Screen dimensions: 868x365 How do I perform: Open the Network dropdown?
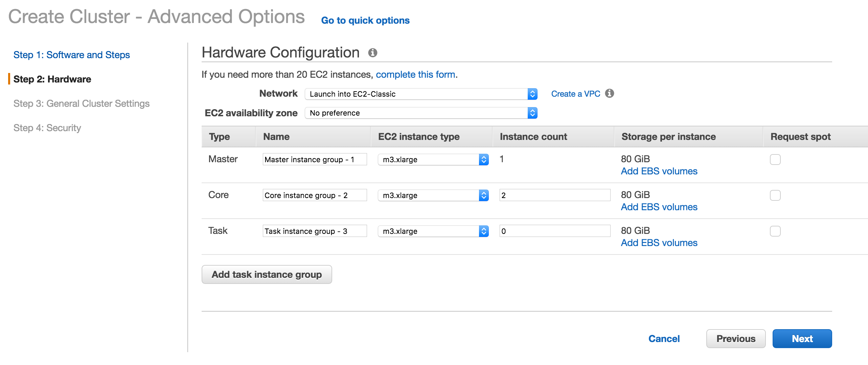(x=421, y=94)
